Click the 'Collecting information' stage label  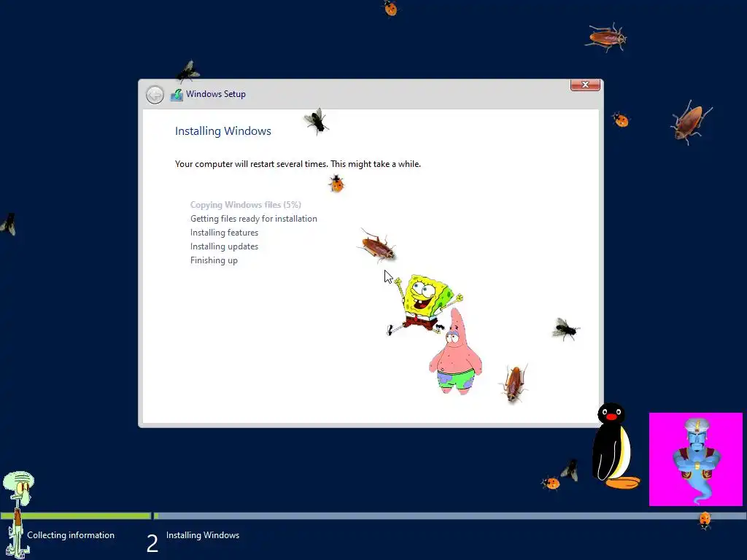(71, 535)
